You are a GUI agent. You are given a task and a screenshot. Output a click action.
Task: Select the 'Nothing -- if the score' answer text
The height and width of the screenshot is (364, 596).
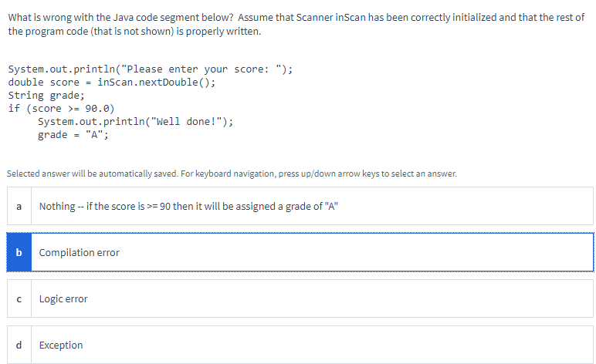tap(188, 206)
